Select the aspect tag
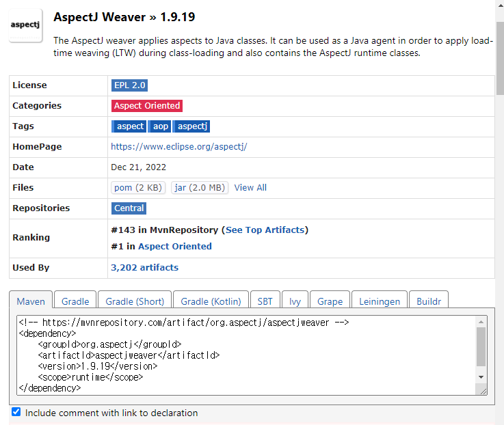The width and height of the screenshot is (504, 425). pos(129,126)
